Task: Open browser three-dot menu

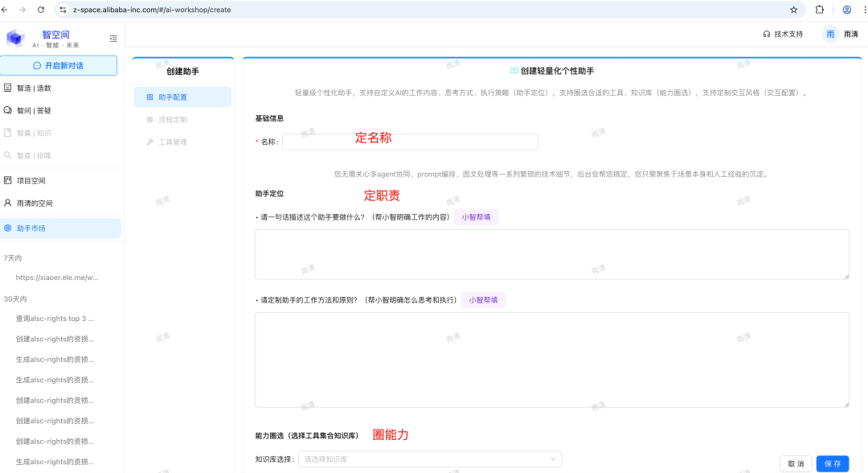Action: (x=865, y=10)
